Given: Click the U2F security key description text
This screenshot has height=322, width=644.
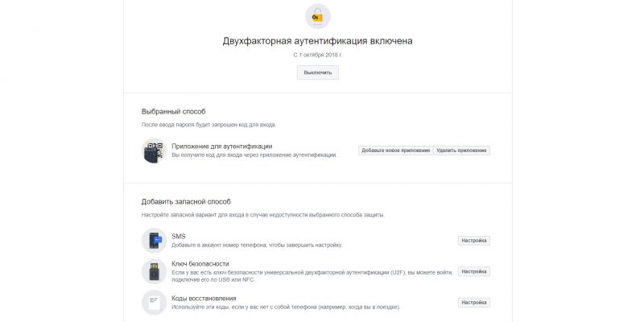Looking at the screenshot, I should point(312,276).
